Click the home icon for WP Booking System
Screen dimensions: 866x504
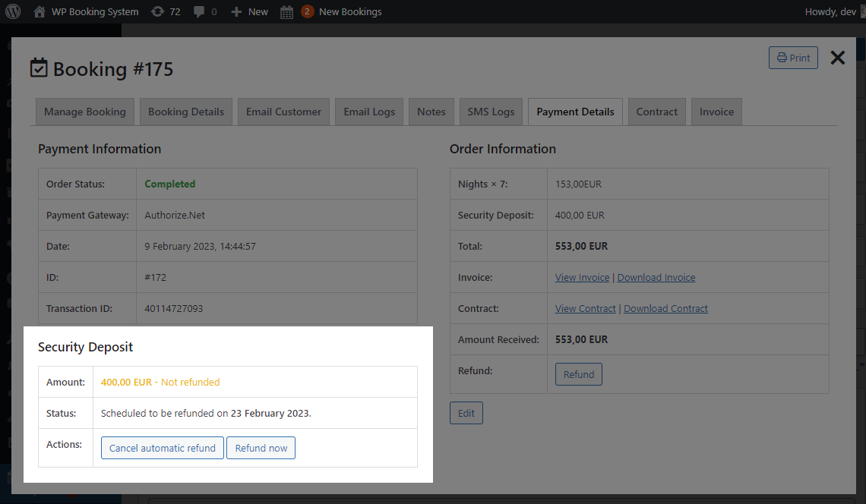(40, 11)
